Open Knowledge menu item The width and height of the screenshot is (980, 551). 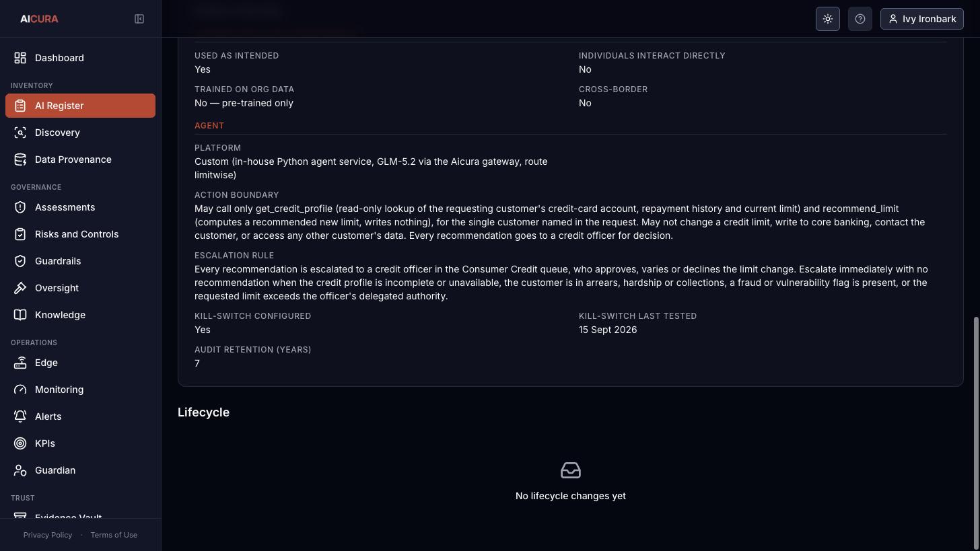pyautogui.click(x=80, y=315)
